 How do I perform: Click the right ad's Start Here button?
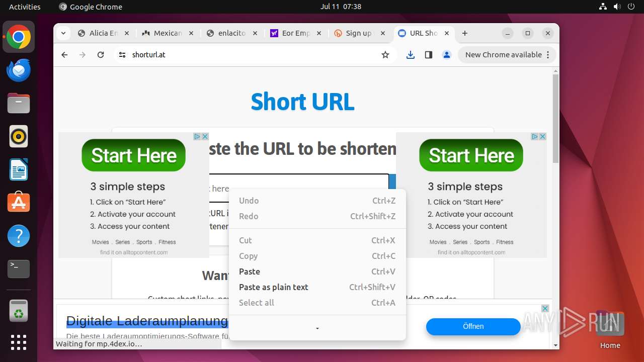(x=471, y=155)
